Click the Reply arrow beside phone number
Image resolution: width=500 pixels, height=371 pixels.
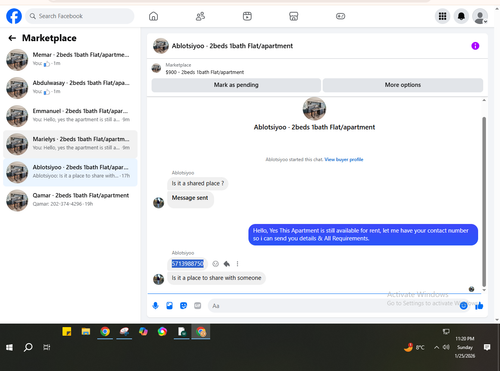coord(227,264)
